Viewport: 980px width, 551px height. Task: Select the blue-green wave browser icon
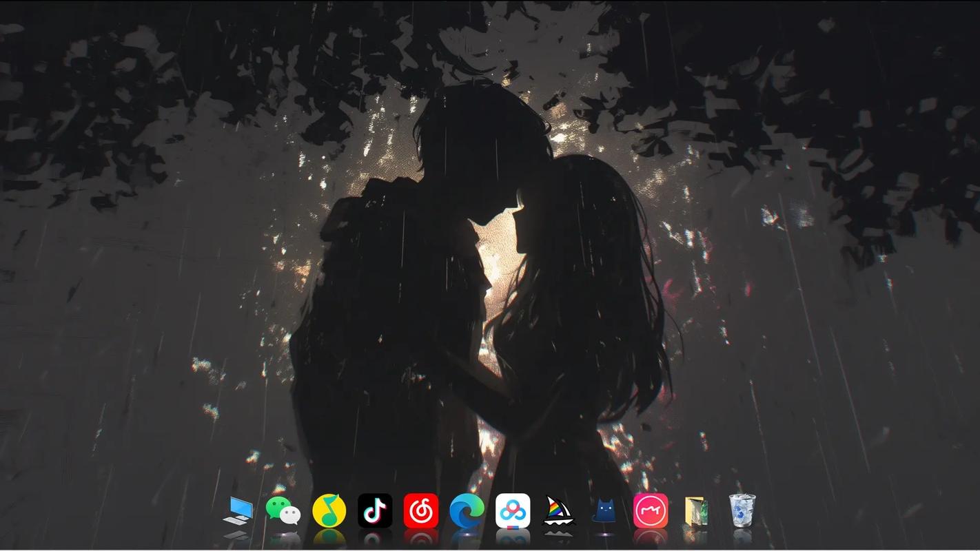pos(467,511)
